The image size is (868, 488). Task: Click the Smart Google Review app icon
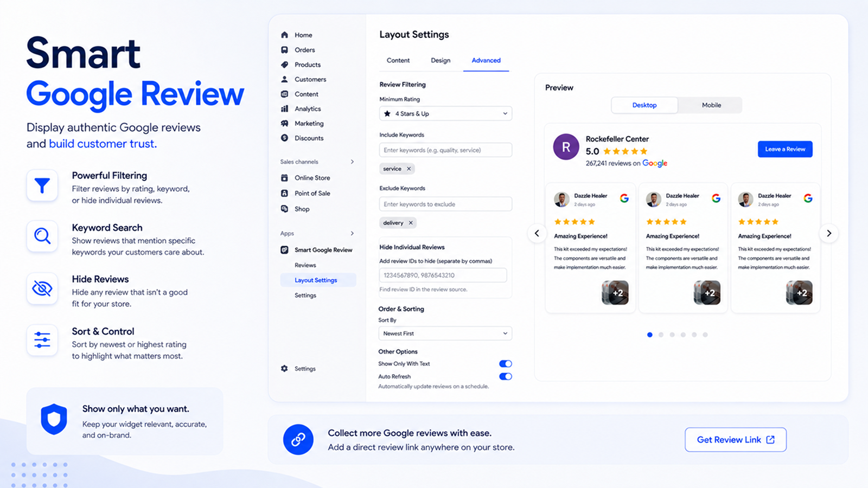pos(284,250)
